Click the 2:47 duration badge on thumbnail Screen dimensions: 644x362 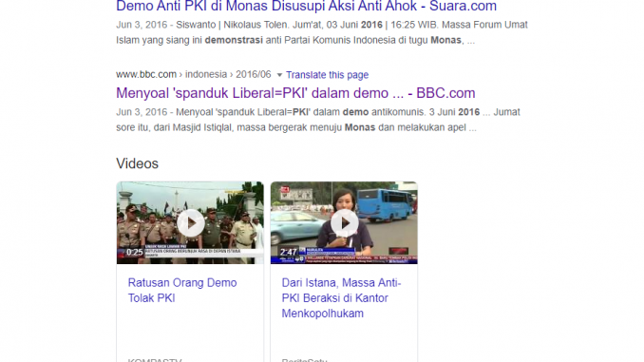tap(289, 253)
